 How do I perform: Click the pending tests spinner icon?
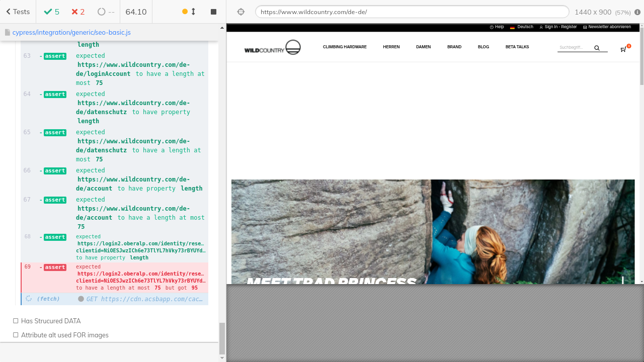(102, 12)
